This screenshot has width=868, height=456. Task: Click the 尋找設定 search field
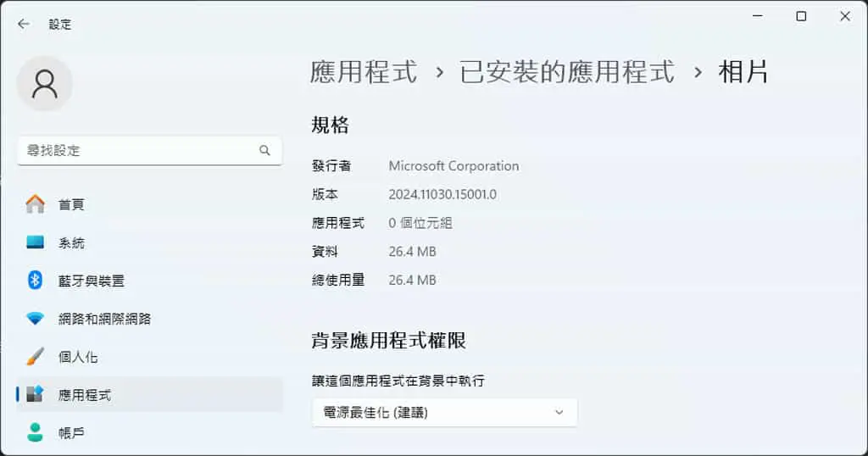pyautogui.click(x=149, y=151)
